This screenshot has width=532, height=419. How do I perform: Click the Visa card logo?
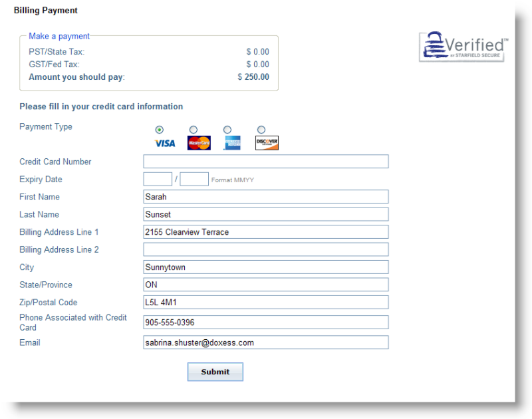click(165, 143)
